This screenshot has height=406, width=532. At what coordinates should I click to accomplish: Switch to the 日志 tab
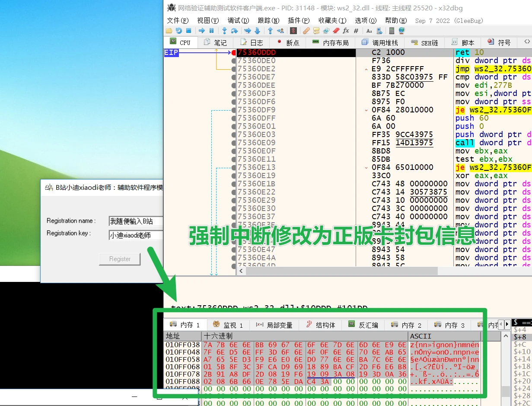pos(252,42)
